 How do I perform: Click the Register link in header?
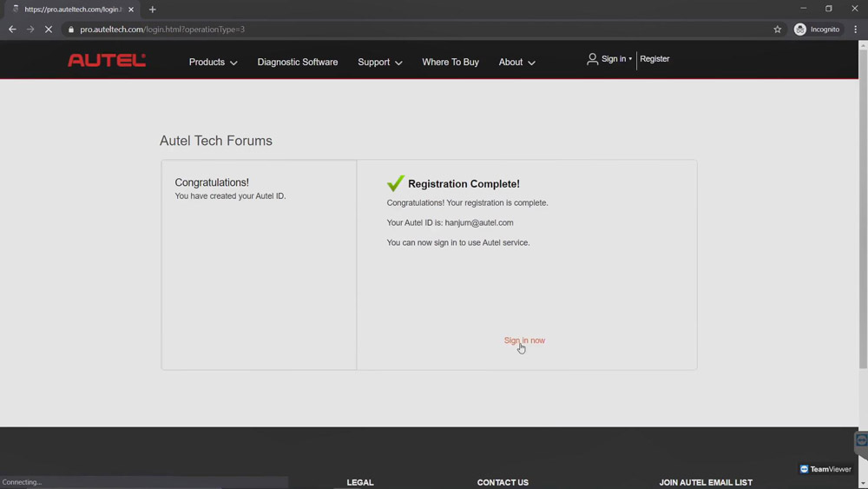654,59
